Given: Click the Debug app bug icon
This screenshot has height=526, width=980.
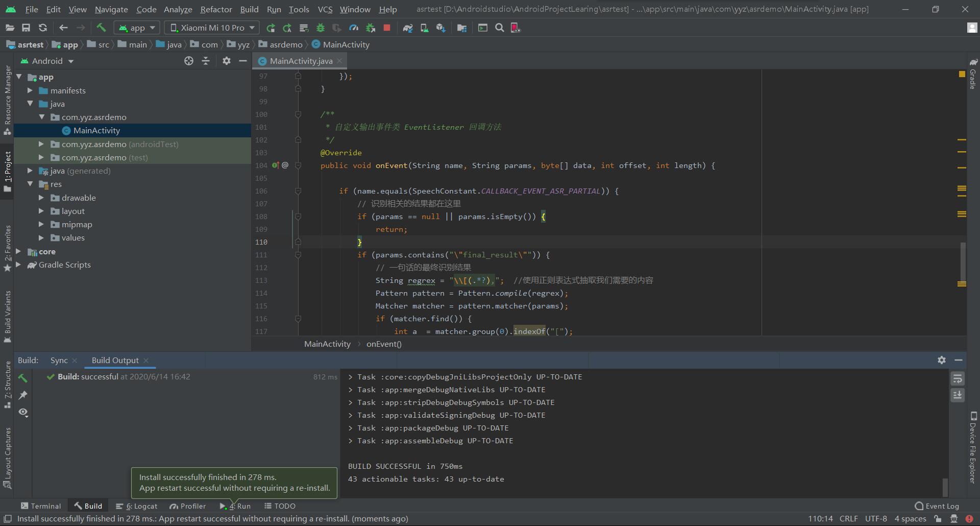Looking at the screenshot, I should coord(321,28).
